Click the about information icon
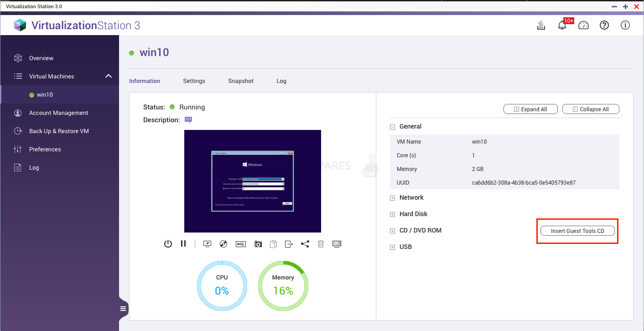644x331 pixels. (x=625, y=26)
